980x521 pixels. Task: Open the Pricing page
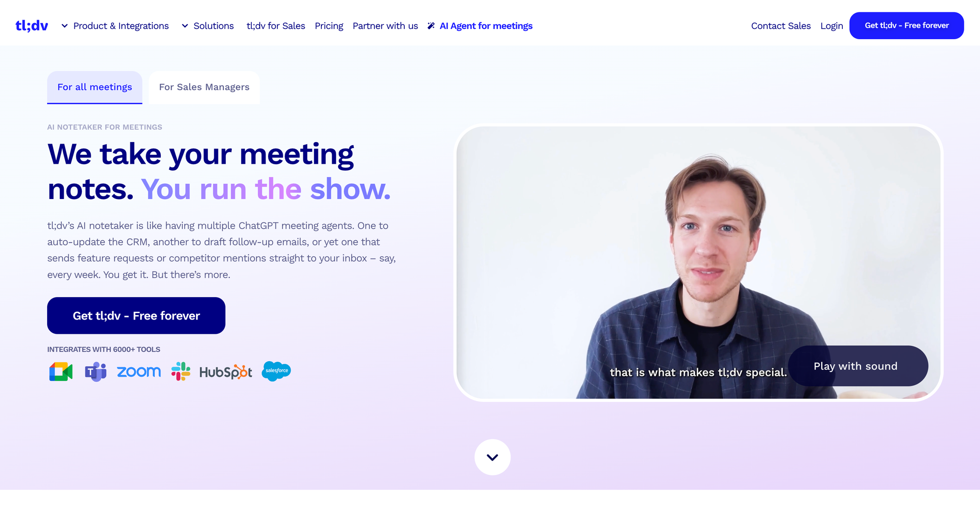pos(329,25)
